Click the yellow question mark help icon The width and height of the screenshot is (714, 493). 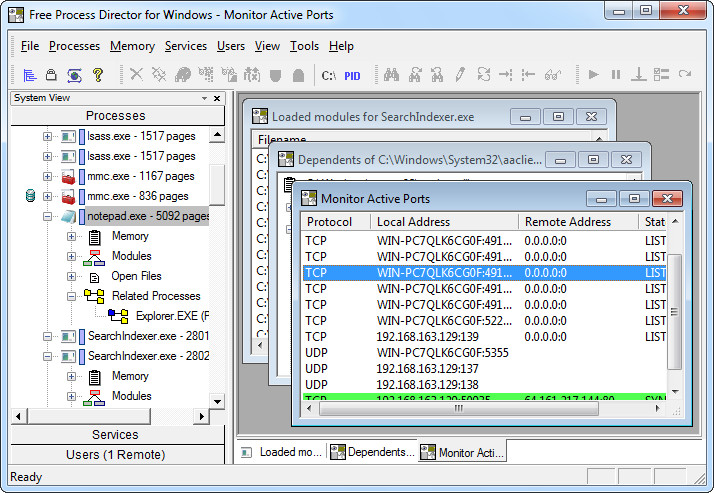[x=97, y=75]
